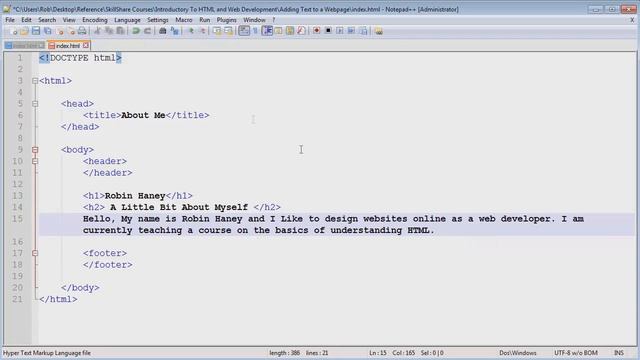Click line number 6 in the margin
This screenshot has height=360, width=640.
click(x=20, y=116)
